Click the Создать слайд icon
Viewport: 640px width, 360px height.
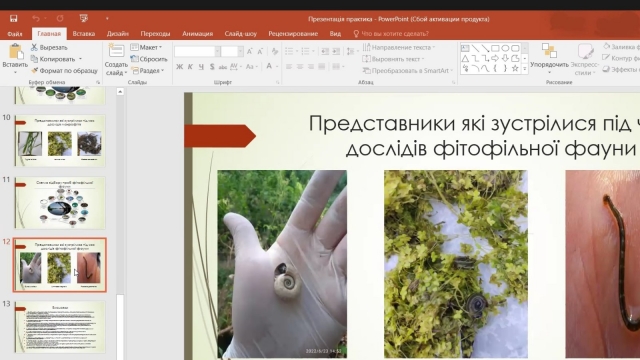tap(116, 51)
